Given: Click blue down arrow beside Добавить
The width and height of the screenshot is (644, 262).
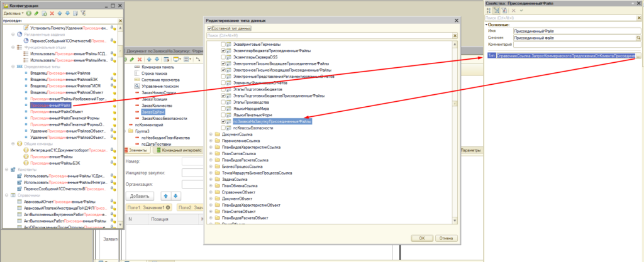Looking at the screenshot, I should point(175,196).
